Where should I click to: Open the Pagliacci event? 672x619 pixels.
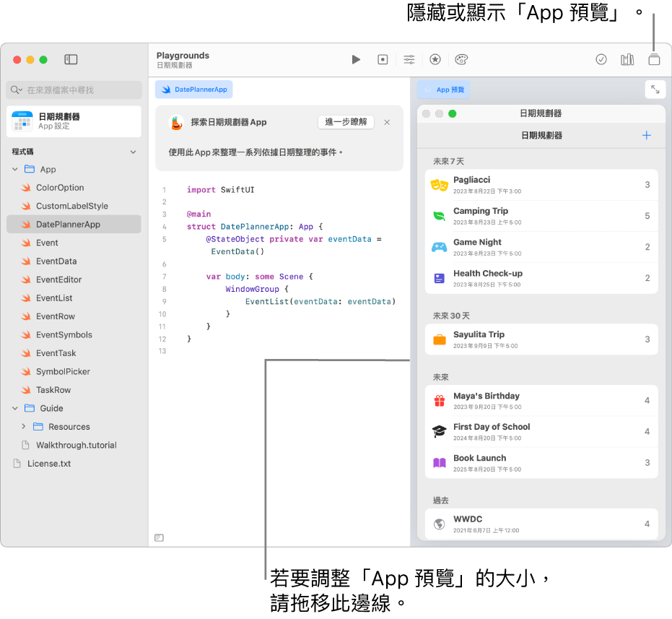pos(541,185)
